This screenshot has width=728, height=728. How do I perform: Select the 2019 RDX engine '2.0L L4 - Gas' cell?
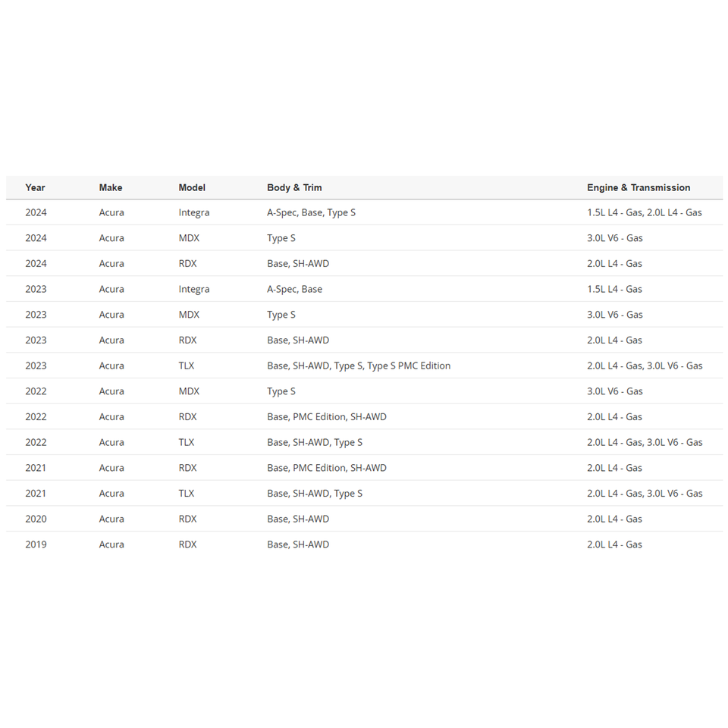tap(614, 544)
